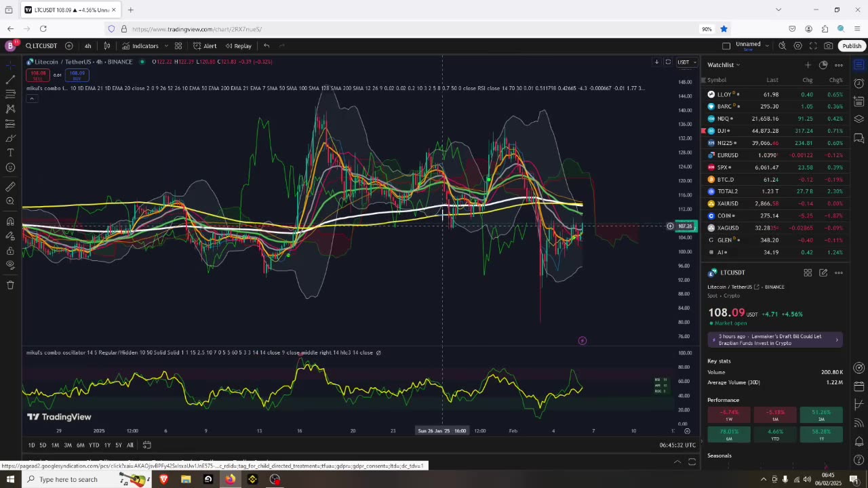This screenshot has height=488, width=868.
Task: Open the watchlist more options menu
Action: tap(839, 64)
